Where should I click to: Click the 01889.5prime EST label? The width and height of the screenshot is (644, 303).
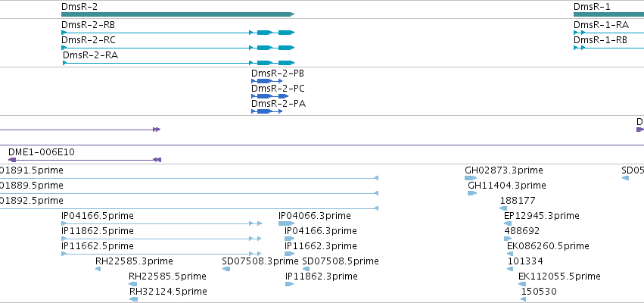tap(32, 186)
